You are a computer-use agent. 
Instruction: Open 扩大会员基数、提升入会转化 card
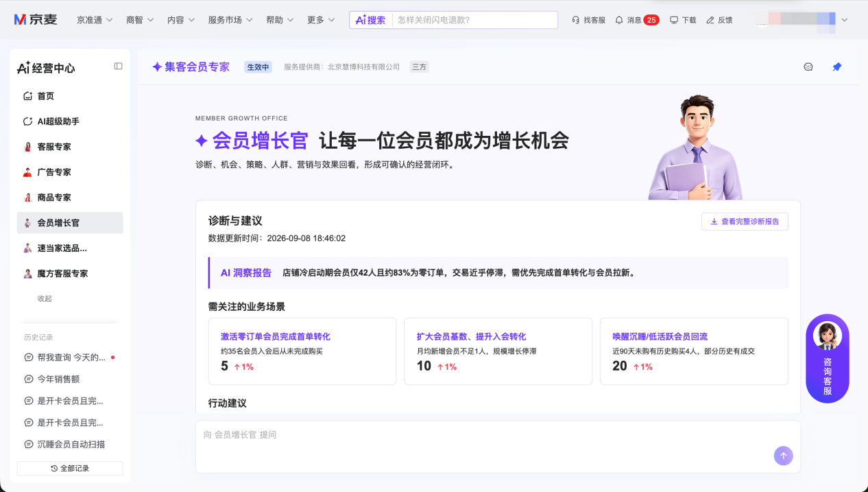click(x=498, y=351)
